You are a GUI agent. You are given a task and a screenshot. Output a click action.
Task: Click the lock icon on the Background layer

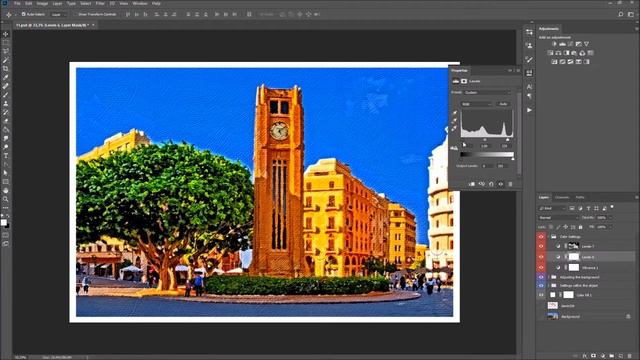628,316
